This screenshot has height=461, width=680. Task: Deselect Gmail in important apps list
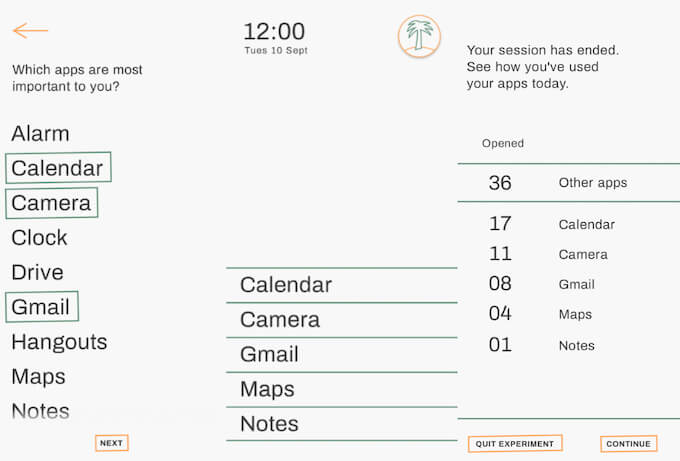point(41,307)
